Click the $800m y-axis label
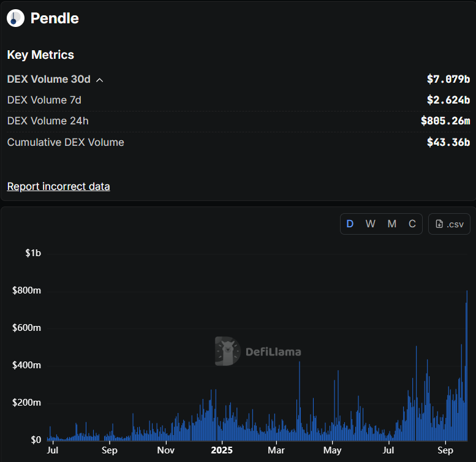 pos(27,290)
